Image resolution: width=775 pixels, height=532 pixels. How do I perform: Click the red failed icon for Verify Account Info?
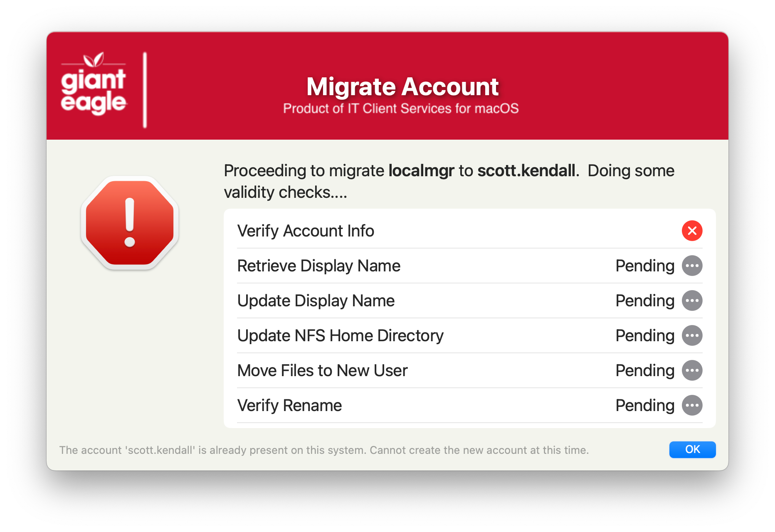click(x=692, y=231)
